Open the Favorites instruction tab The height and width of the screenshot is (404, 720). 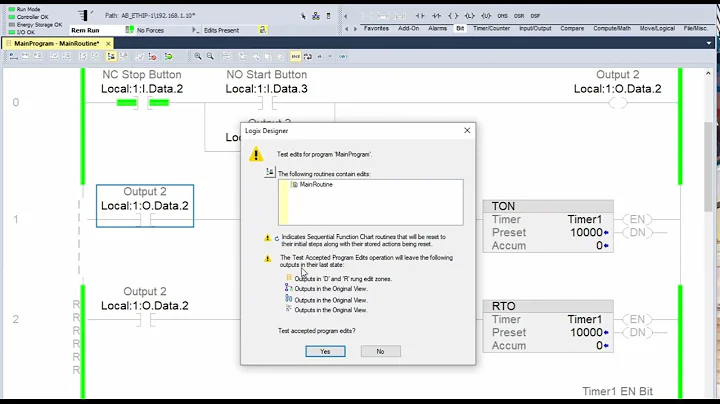click(x=376, y=28)
